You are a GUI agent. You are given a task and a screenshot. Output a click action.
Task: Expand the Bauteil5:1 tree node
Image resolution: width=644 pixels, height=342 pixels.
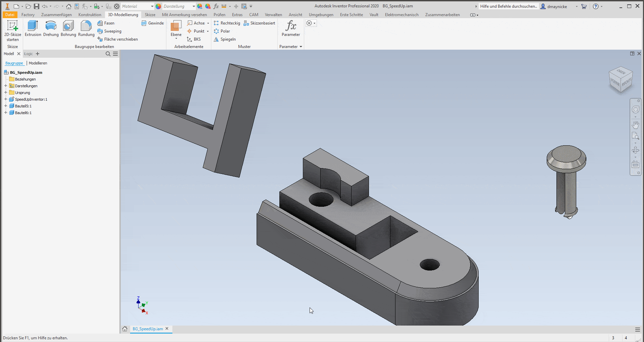(x=6, y=106)
